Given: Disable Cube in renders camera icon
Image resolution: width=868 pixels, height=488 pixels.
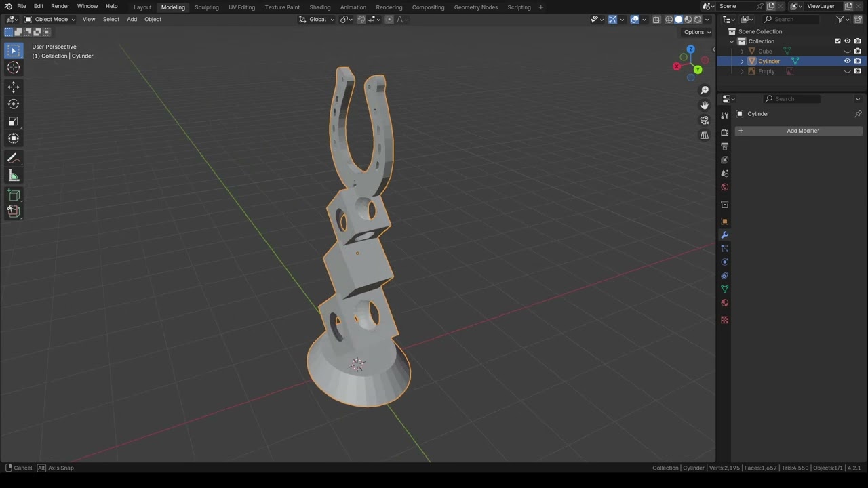Looking at the screenshot, I should point(857,52).
